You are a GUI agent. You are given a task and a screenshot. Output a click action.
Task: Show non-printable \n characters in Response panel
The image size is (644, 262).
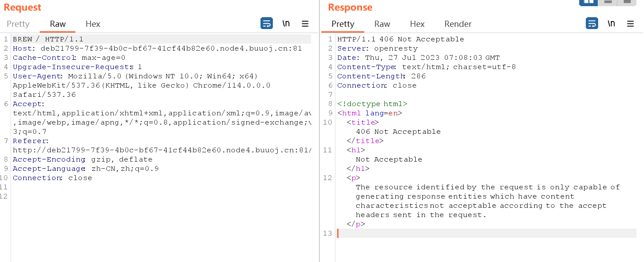(x=611, y=24)
